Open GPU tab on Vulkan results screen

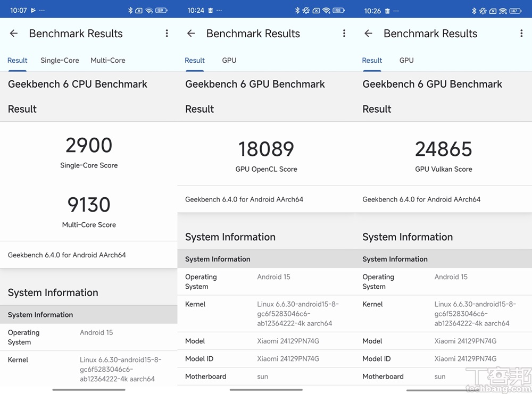tap(406, 61)
